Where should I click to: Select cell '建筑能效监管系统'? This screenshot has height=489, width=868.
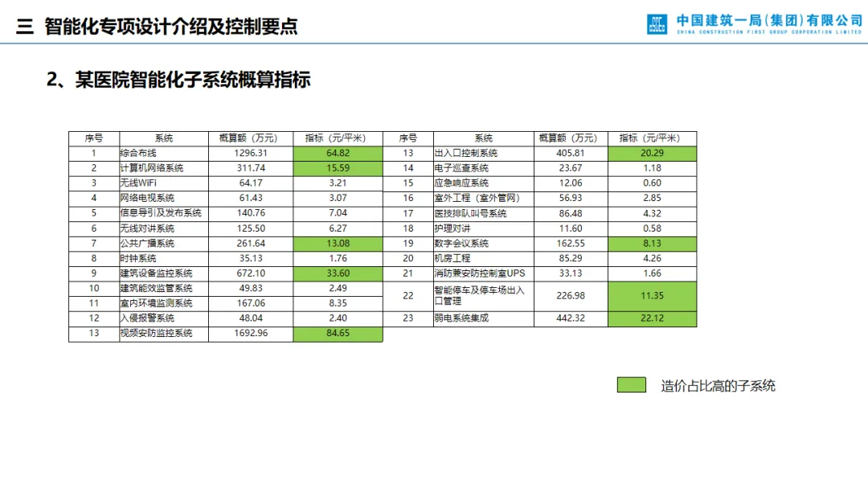[x=164, y=289]
